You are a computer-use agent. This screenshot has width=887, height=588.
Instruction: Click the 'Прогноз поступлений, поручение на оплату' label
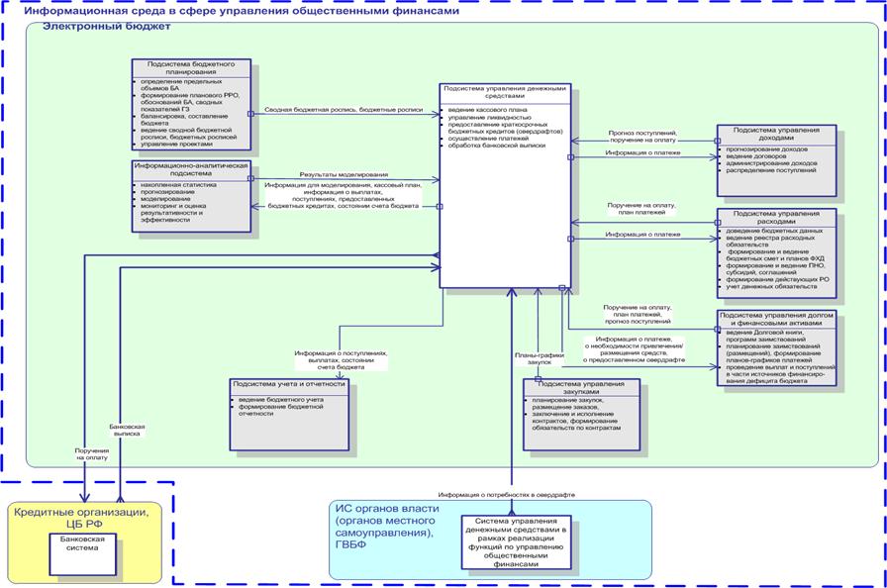tap(641, 136)
